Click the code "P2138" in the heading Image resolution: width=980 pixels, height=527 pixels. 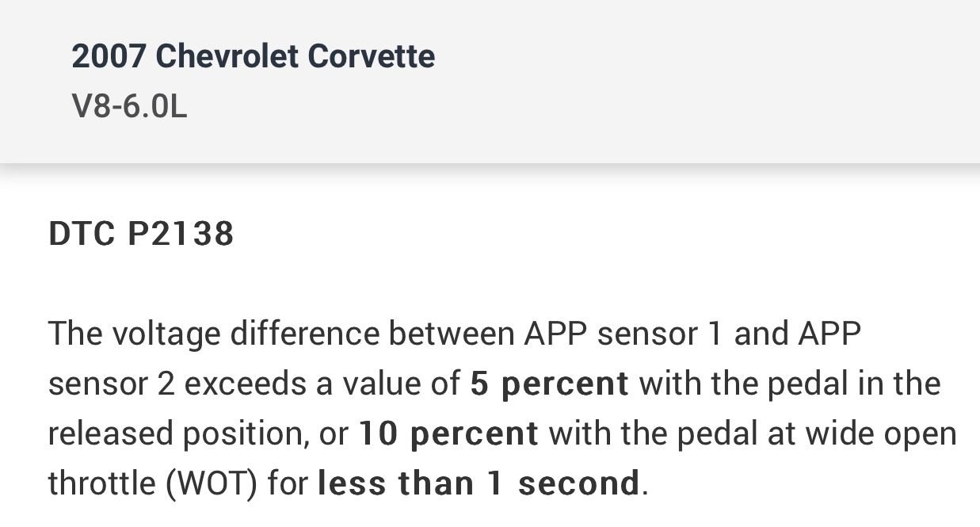pos(181,234)
